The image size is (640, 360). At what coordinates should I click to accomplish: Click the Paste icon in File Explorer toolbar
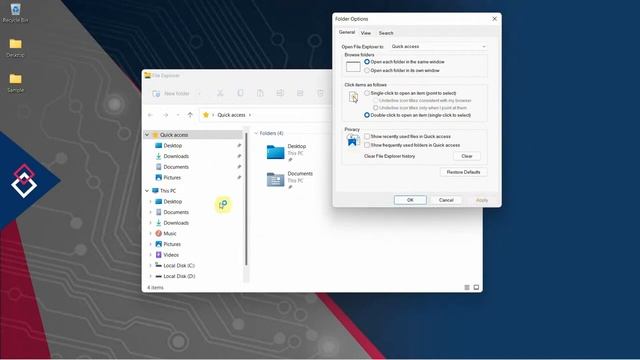(260, 93)
